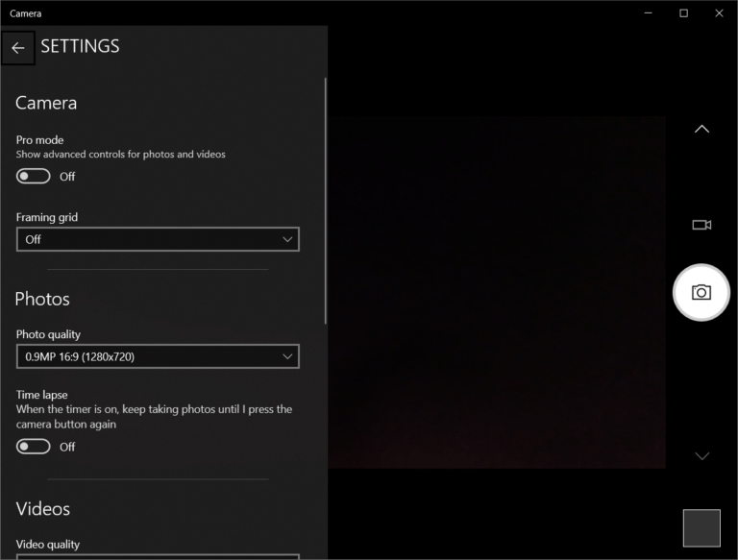The width and height of the screenshot is (738, 560).
Task: Click the settings panel scrollbar
Action: (325, 201)
